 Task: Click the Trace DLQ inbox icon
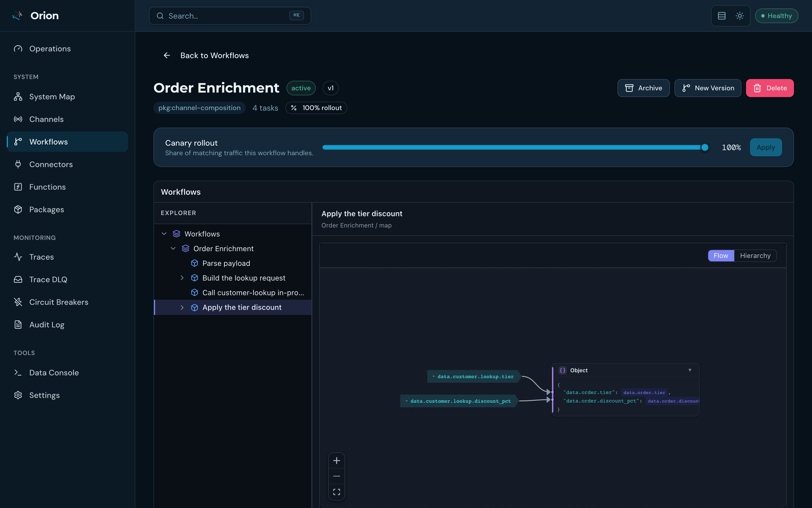pos(18,279)
